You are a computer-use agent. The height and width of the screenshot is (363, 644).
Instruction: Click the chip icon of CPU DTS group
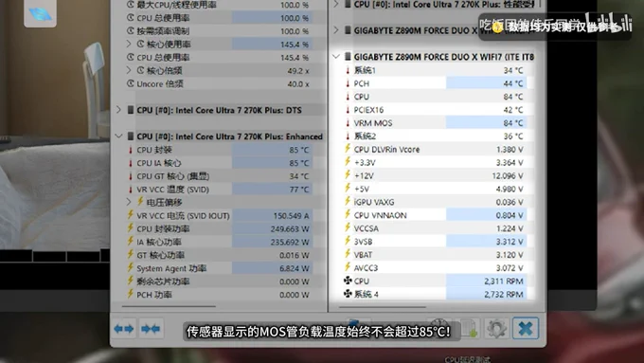click(131, 110)
